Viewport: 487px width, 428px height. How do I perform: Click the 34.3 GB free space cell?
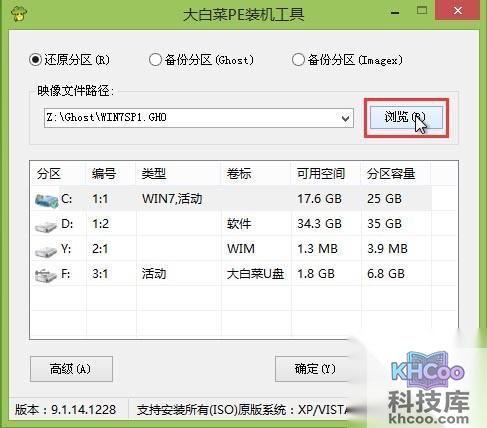click(319, 224)
